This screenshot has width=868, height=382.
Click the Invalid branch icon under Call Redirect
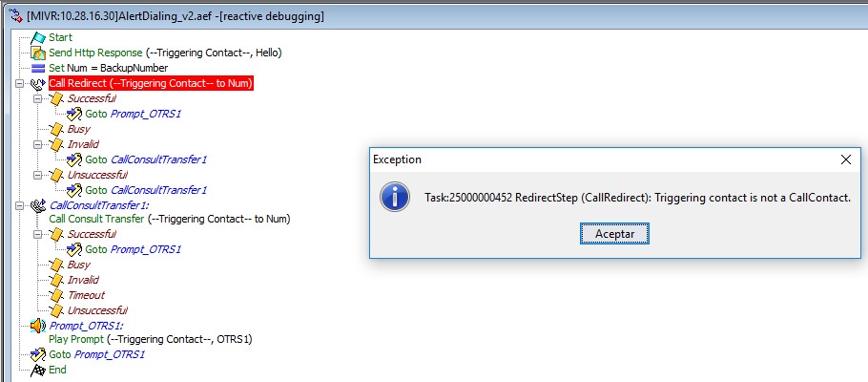pyautogui.click(x=56, y=144)
